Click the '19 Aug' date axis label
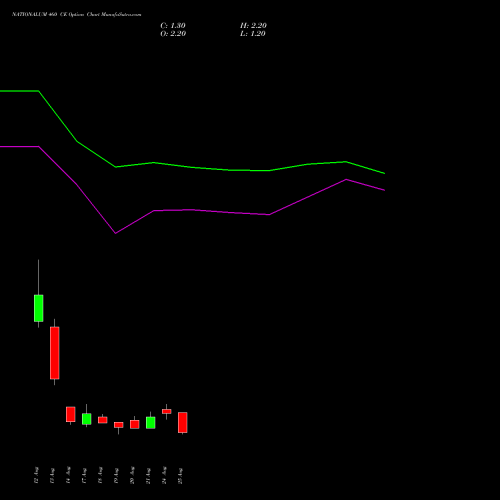Image resolution: width=500 pixels, height=500 pixels. [x=116, y=475]
